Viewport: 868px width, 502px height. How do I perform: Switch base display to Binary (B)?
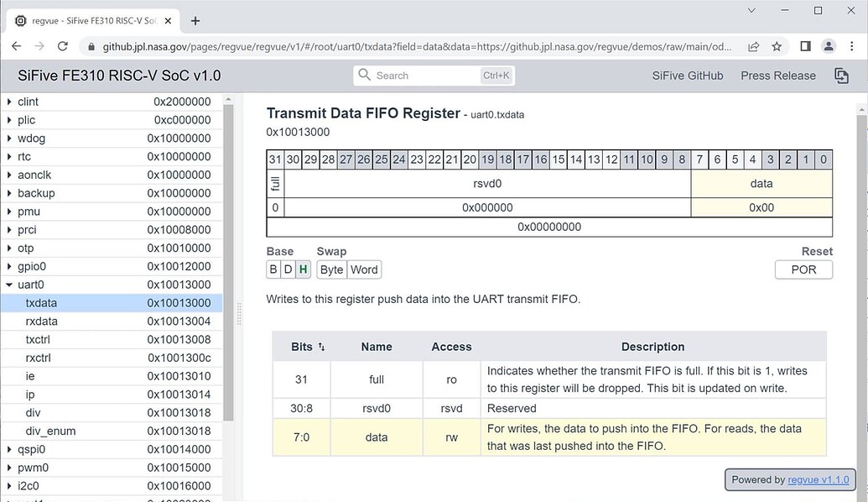pos(273,269)
